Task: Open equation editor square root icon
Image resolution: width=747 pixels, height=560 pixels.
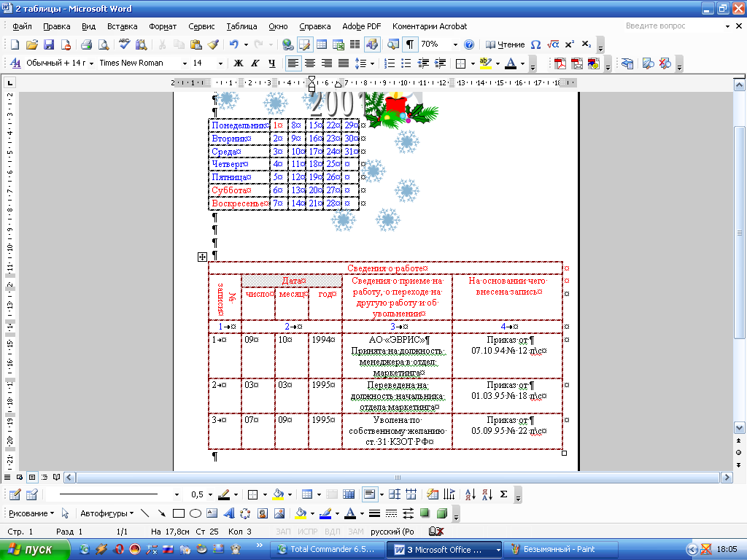Action: click(553, 44)
